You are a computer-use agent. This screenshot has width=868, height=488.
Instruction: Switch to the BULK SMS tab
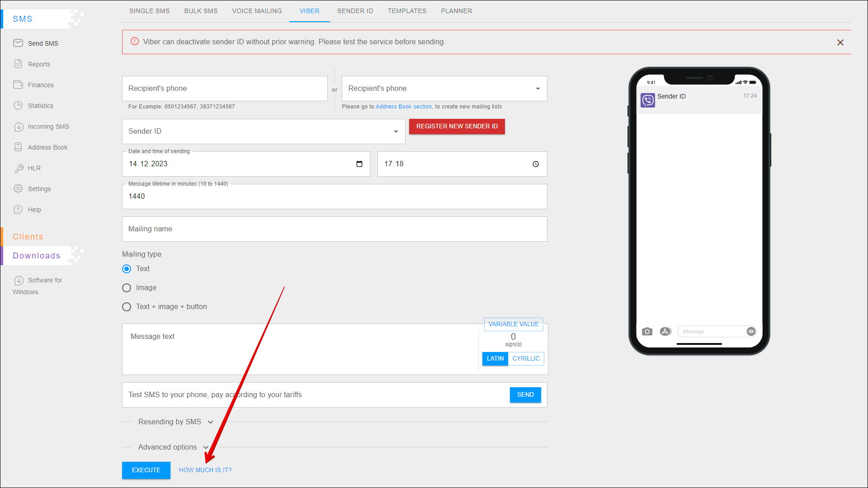click(x=201, y=11)
